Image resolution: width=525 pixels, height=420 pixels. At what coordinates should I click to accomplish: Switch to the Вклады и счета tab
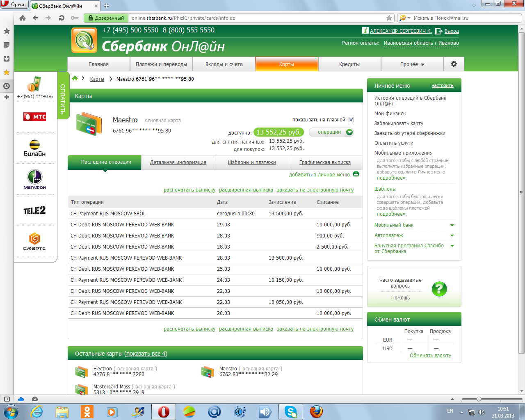point(224,64)
